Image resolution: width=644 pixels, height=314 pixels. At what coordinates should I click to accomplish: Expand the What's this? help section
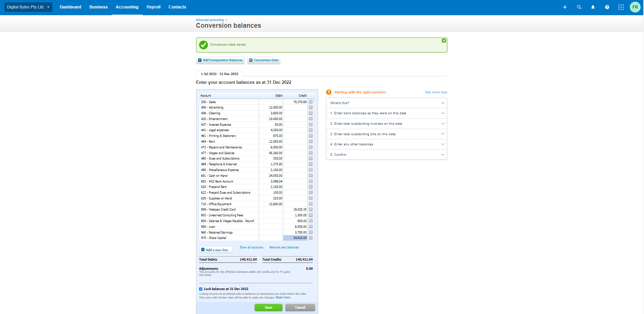point(386,103)
